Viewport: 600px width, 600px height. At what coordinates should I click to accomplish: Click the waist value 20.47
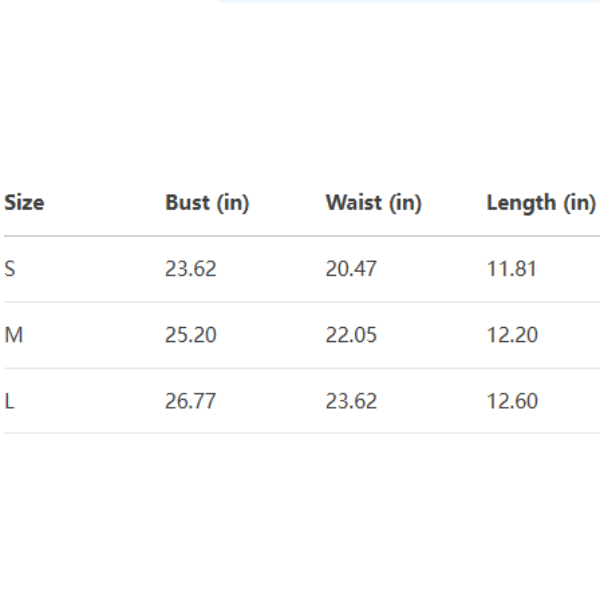[x=351, y=269]
